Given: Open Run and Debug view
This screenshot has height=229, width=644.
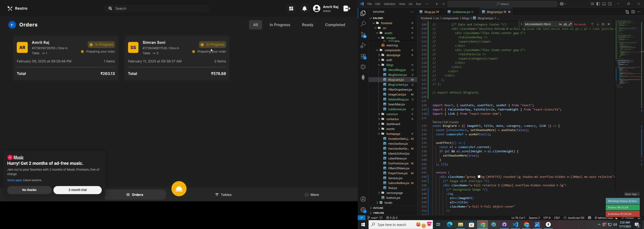Looking at the screenshot, I should [363, 45].
